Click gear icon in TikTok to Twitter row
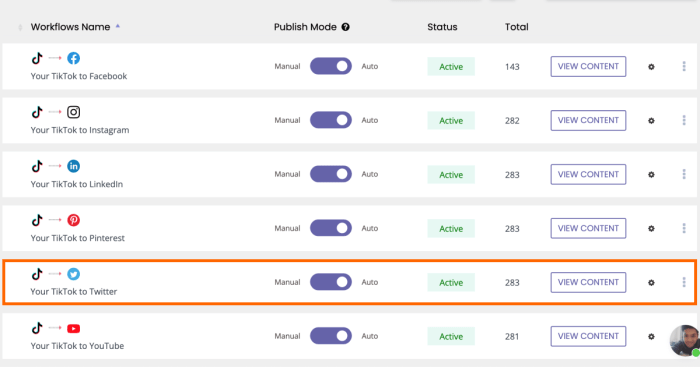Image resolution: width=700 pixels, height=367 pixels. (651, 283)
